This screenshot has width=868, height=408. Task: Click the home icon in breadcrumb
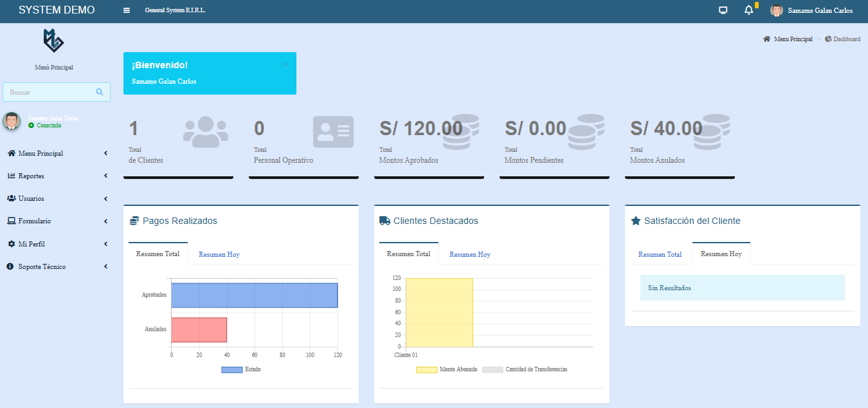766,39
